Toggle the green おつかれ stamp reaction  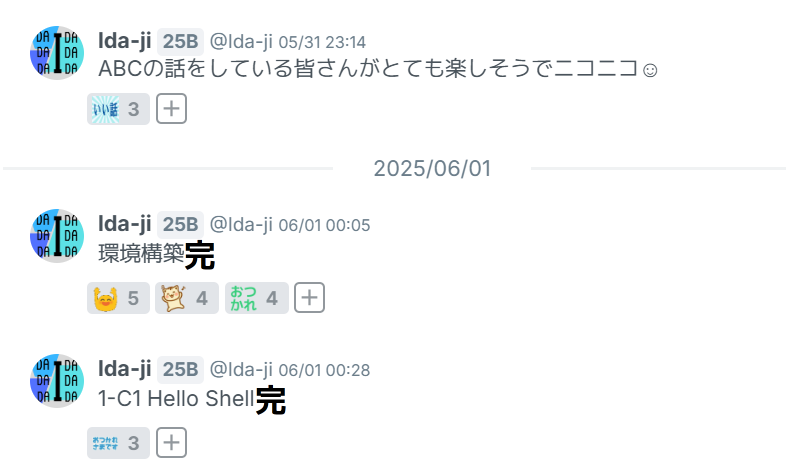tap(257, 298)
